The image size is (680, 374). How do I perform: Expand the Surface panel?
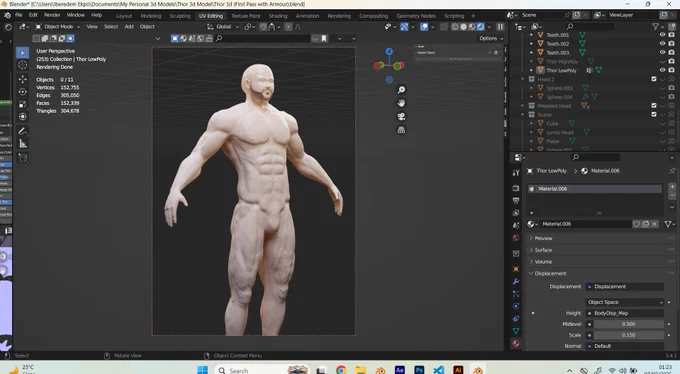(543, 250)
